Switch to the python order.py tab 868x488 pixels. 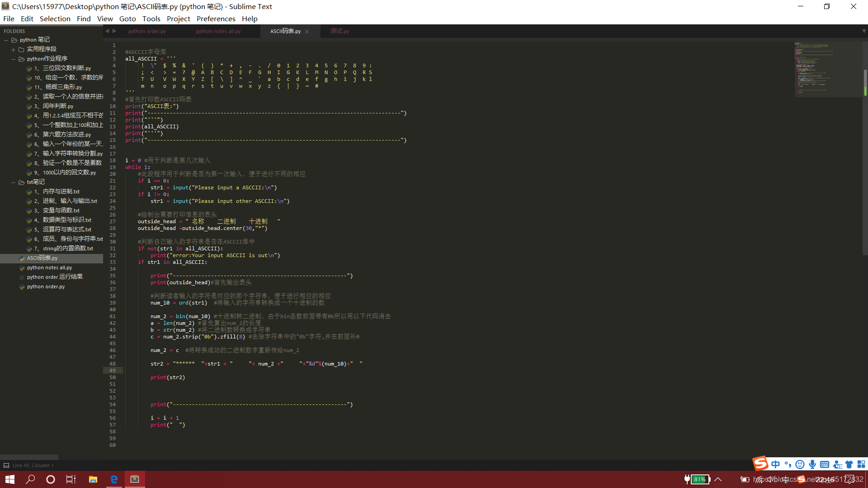147,31
